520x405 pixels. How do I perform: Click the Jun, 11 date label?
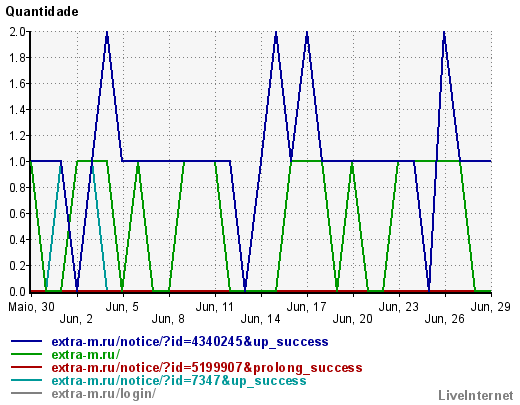[x=215, y=307]
